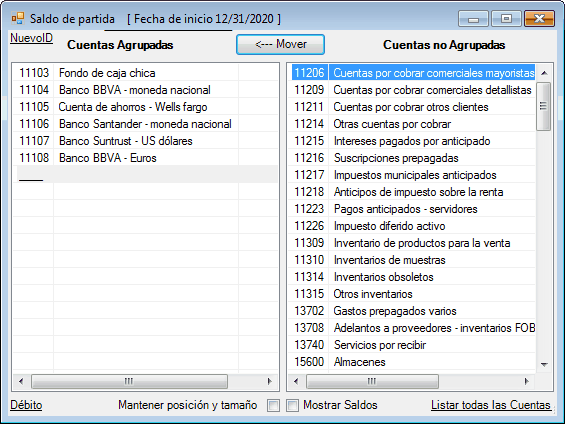Select account 13702 Gastos prepagados varios
565x424 pixels.
[411, 311]
